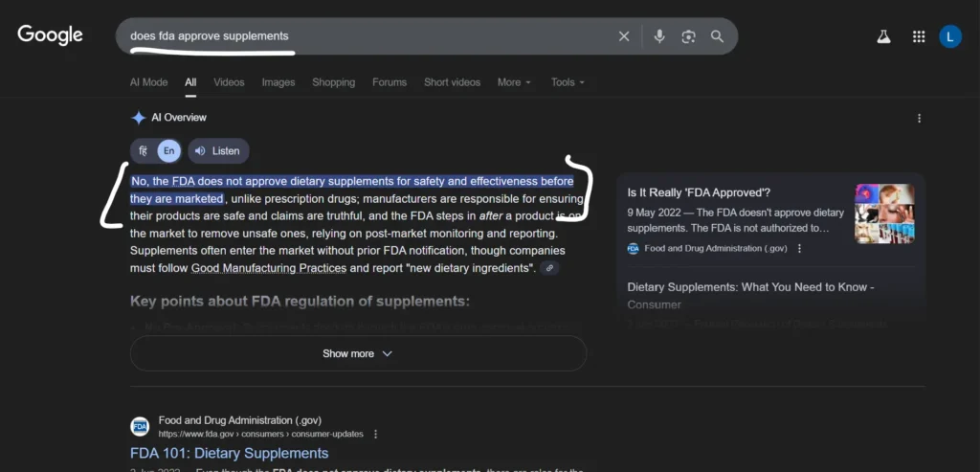Select the En language option
Image resolution: width=980 pixels, height=472 pixels.
click(168, 150)
